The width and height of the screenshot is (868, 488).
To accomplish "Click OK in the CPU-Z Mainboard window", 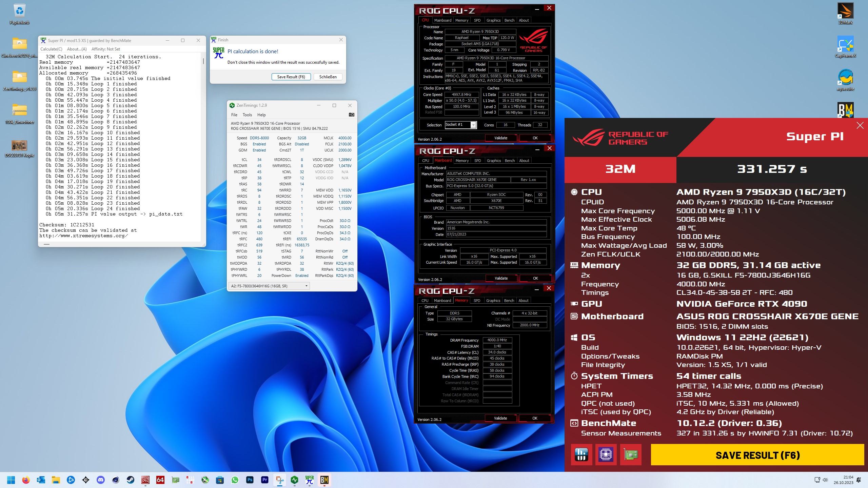I will click(x=535, y=278).
